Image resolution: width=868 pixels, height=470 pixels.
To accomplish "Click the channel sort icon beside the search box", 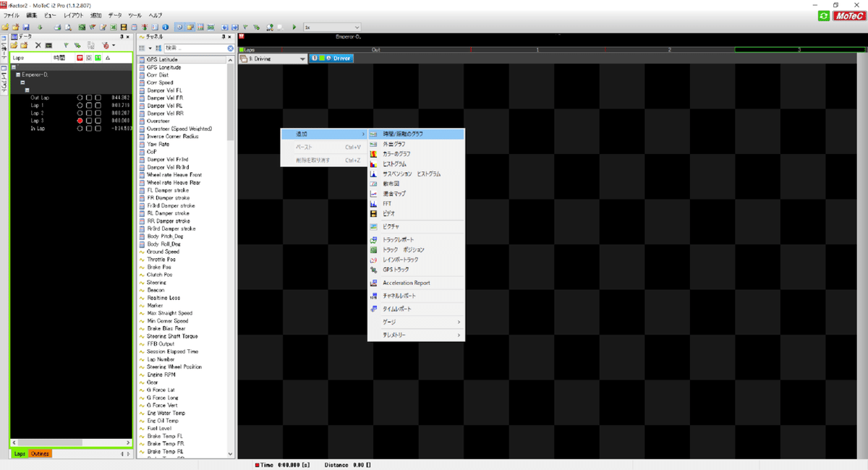I will pos(158,48).
